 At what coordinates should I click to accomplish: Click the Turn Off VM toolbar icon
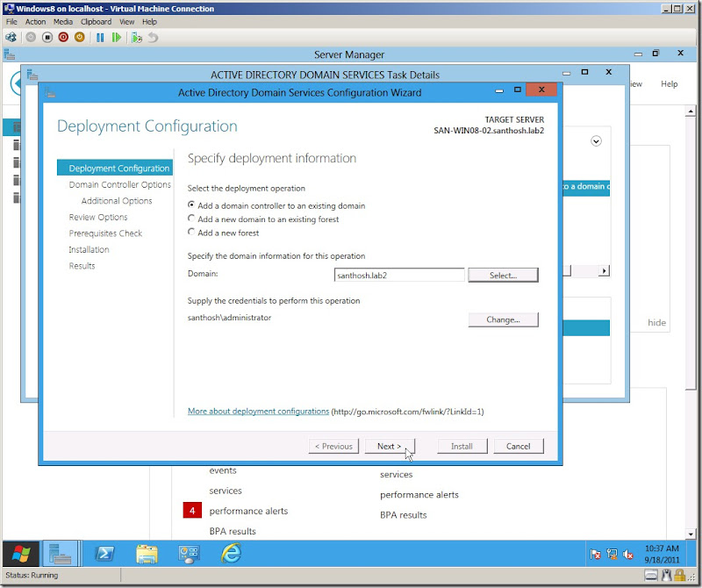pyautogui.click(x=47, y=38)
